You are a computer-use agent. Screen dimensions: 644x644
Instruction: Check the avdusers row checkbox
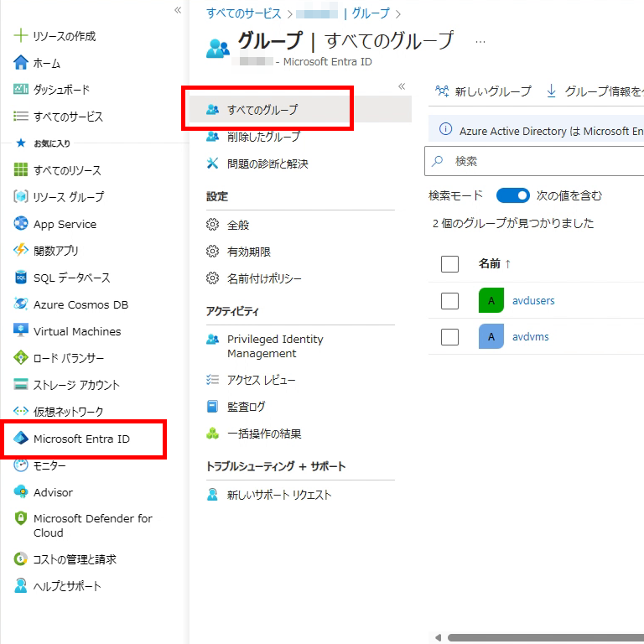[449, 301]
